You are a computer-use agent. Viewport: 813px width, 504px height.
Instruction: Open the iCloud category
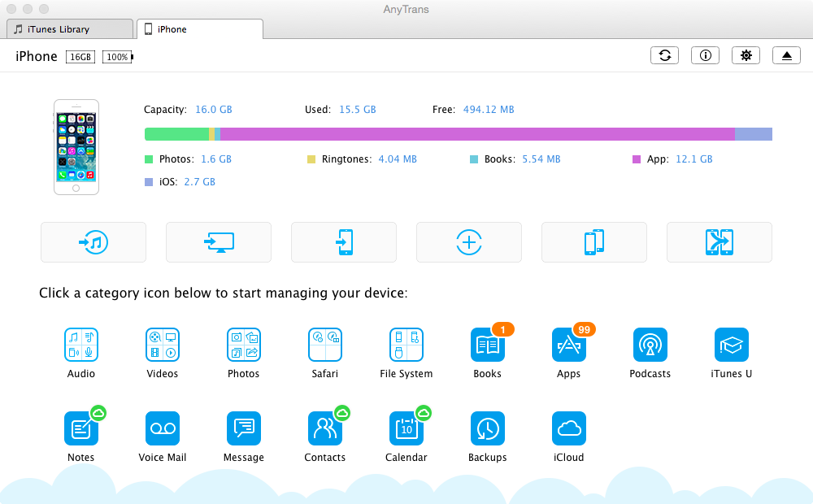click(x=569, y=428)
